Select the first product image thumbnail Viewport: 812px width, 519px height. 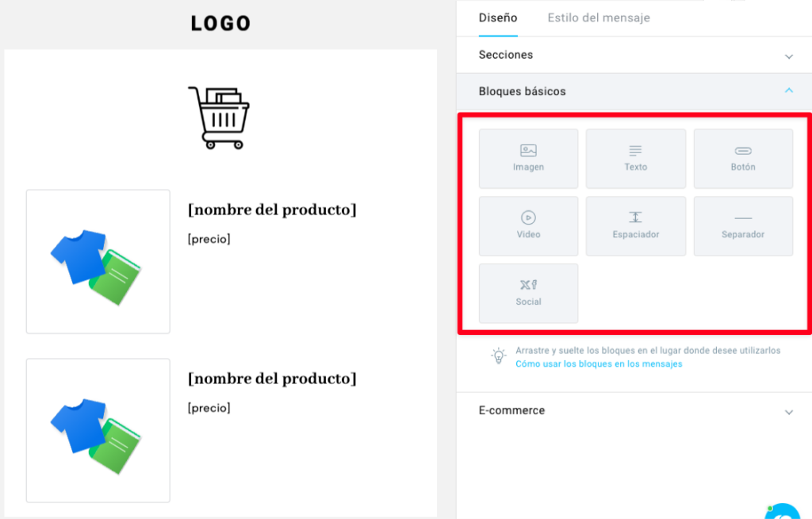coord(98,261)
